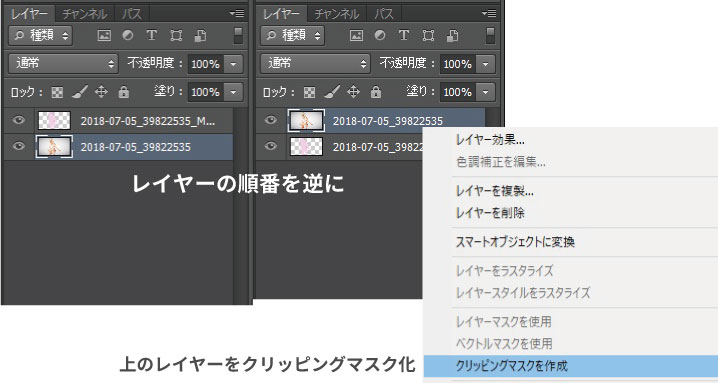Choose スマートオブジェクトに変換 menu entry

pyautogui.click(x=515, y=241)
